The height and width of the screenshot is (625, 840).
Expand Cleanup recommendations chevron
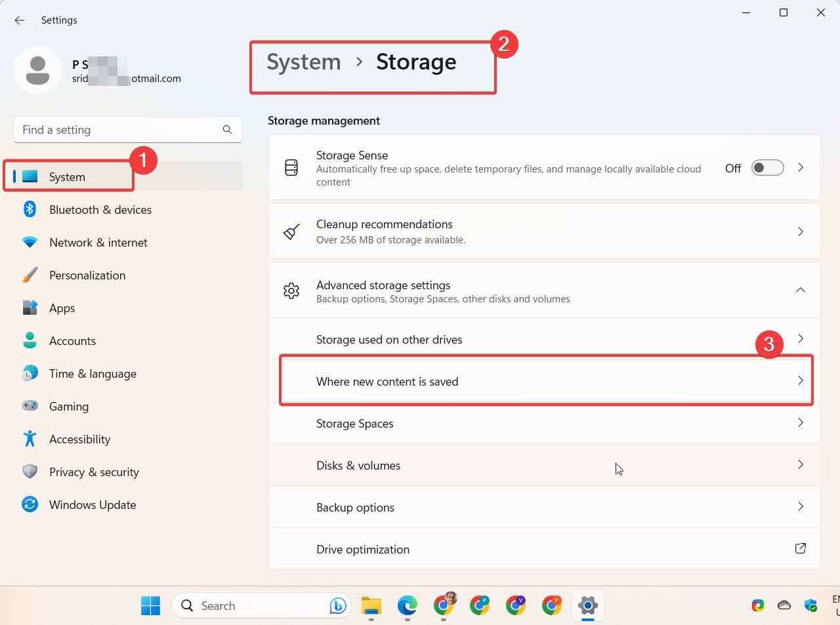point(801,232)
